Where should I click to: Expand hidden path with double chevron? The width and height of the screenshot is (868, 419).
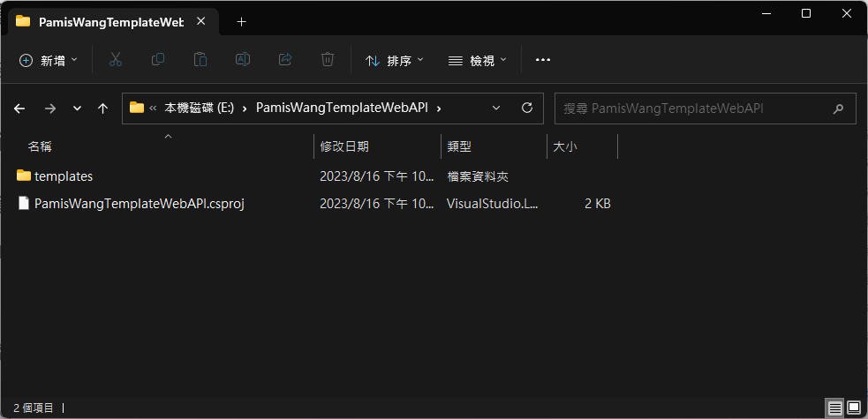(x=154, y=108)
